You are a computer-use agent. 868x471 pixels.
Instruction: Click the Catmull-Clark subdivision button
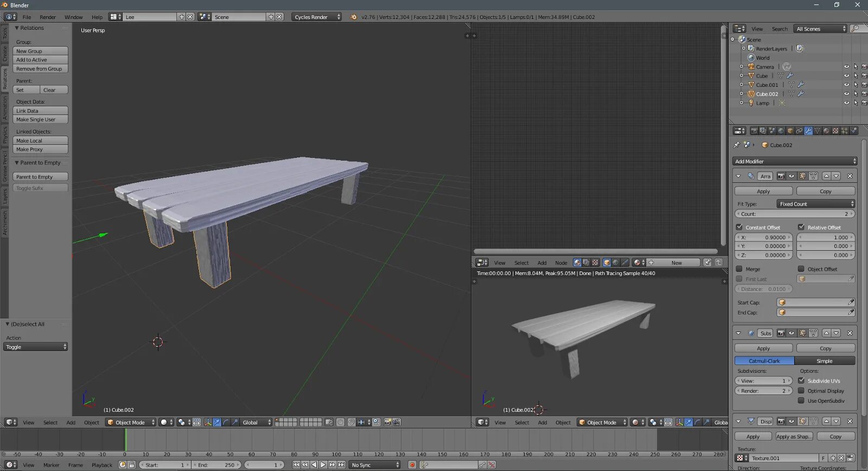(764, 361)
